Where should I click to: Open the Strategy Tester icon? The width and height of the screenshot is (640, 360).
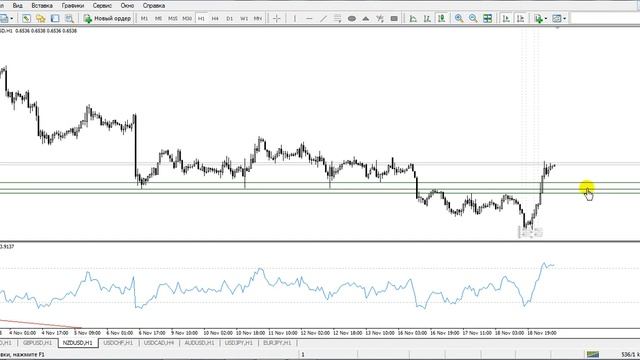[69, 18]
